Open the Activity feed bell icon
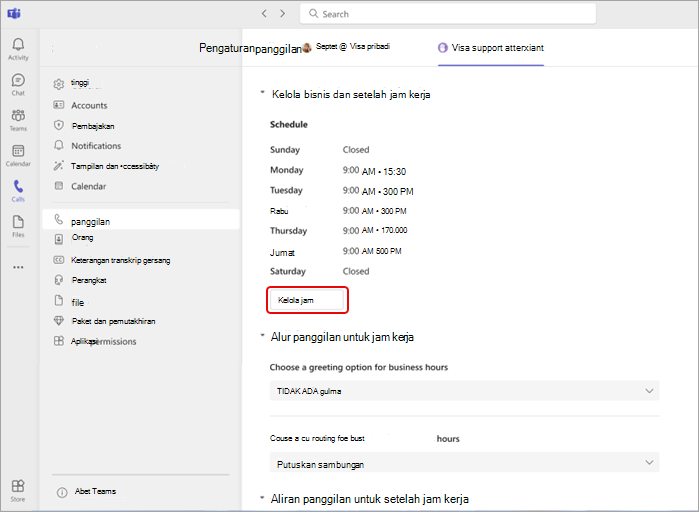Viewport: 699px width, 512px height. click(x=18, y=45)
